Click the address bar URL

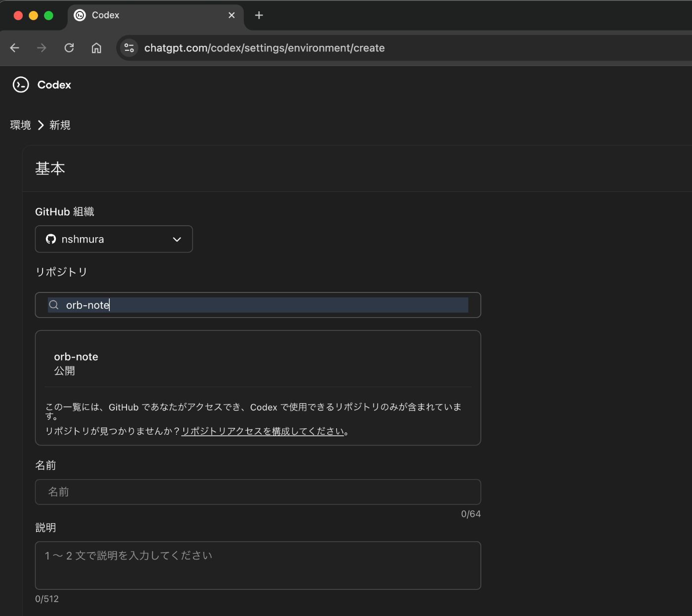pyautogui.click(x=264, y=48)
